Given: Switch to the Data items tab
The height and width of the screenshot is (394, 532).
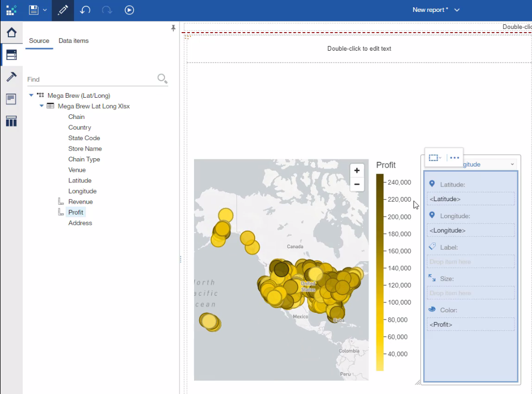Looking at the screenshot, I should coord(73,41).
